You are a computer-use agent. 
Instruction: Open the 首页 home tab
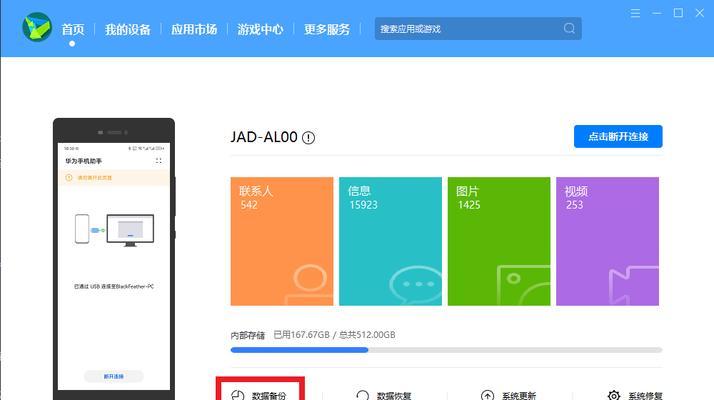73,30
